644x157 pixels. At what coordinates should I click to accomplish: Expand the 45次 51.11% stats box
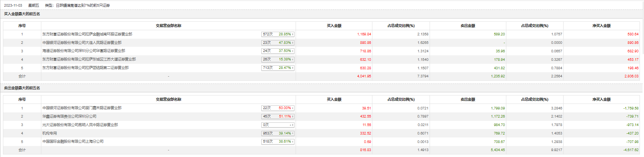278,116
